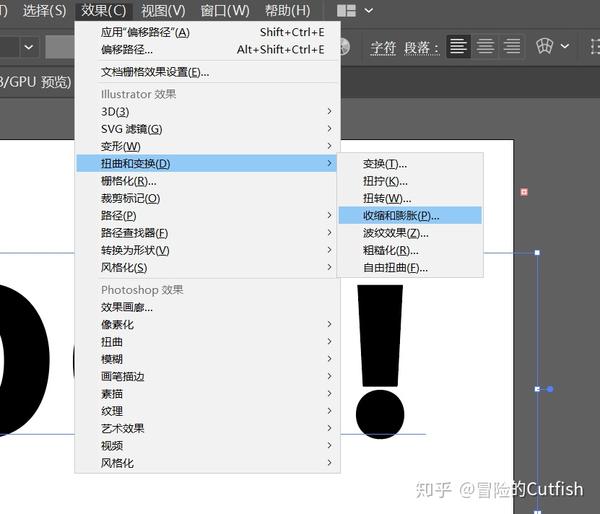
Task: Expand Photoshop 扭曲 submenu
Action: (x=208, y=342)
